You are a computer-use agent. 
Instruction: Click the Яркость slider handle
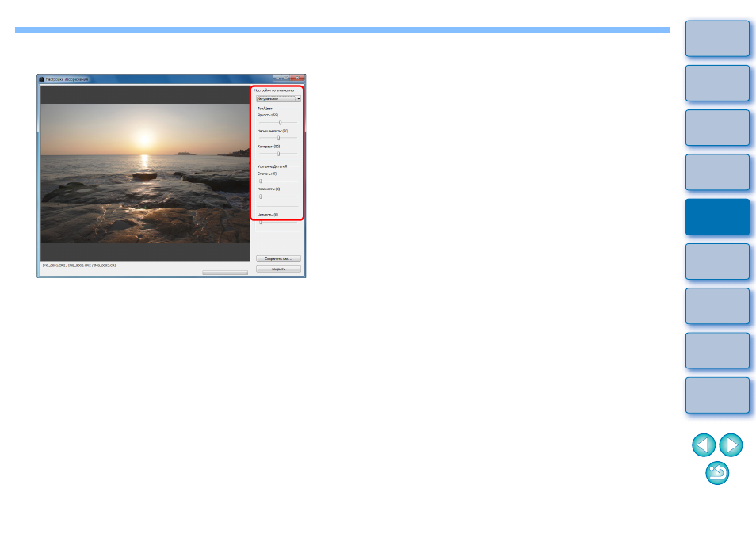click(280, 123)
